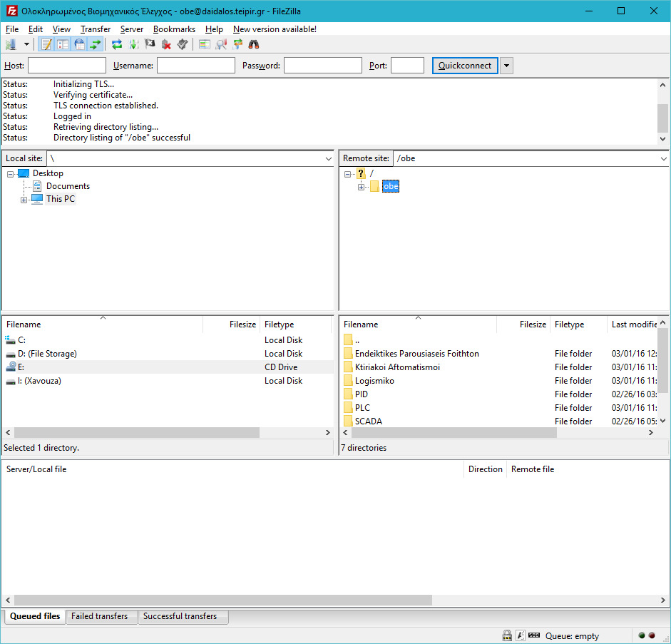Open the directory listing filters dialog

click(x=205, y=44)
